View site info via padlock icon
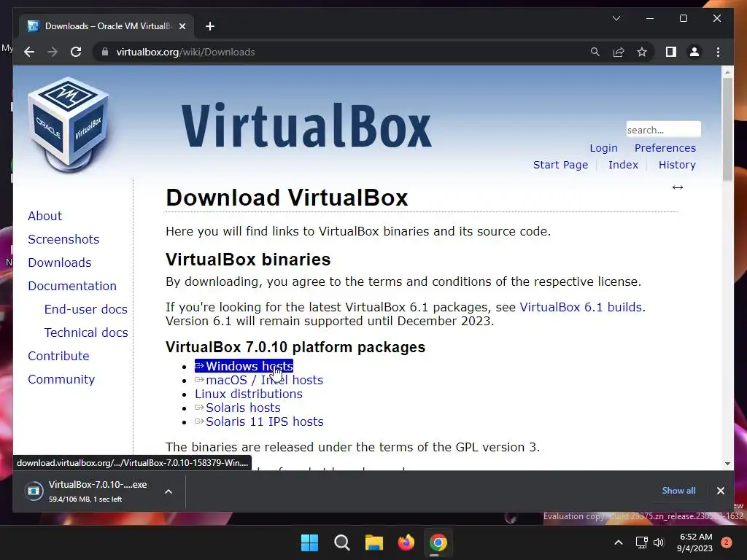The width and height of the screenshot is (747, 560). tap(105, 52)
